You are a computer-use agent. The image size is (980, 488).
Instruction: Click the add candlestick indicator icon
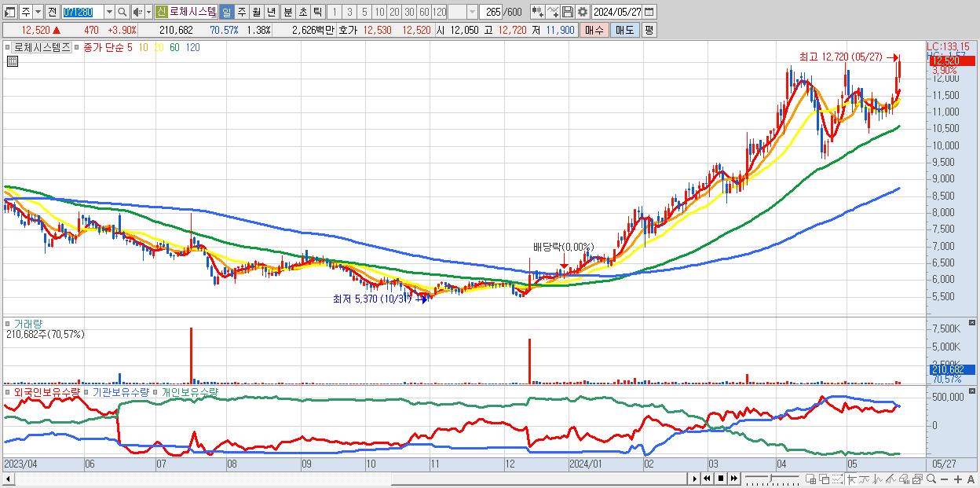point(537,12)
